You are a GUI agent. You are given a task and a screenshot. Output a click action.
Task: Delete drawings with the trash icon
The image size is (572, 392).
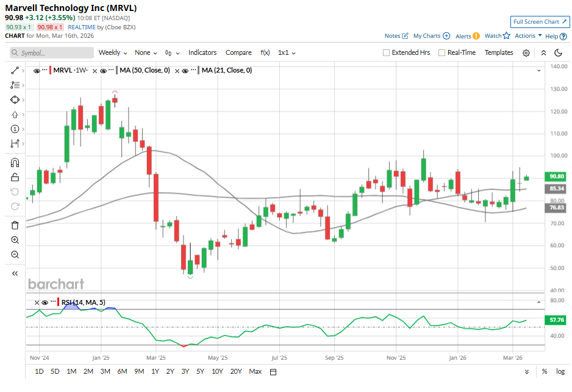(15, 226)
